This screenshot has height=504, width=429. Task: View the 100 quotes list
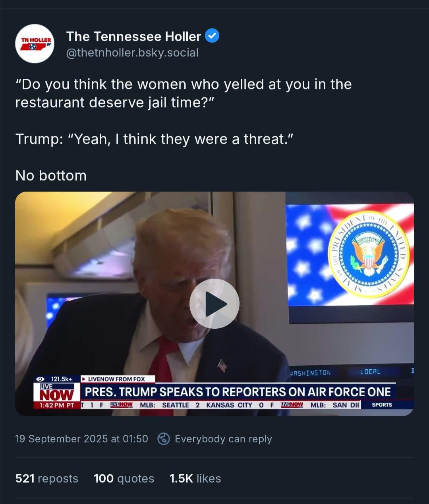124,478
